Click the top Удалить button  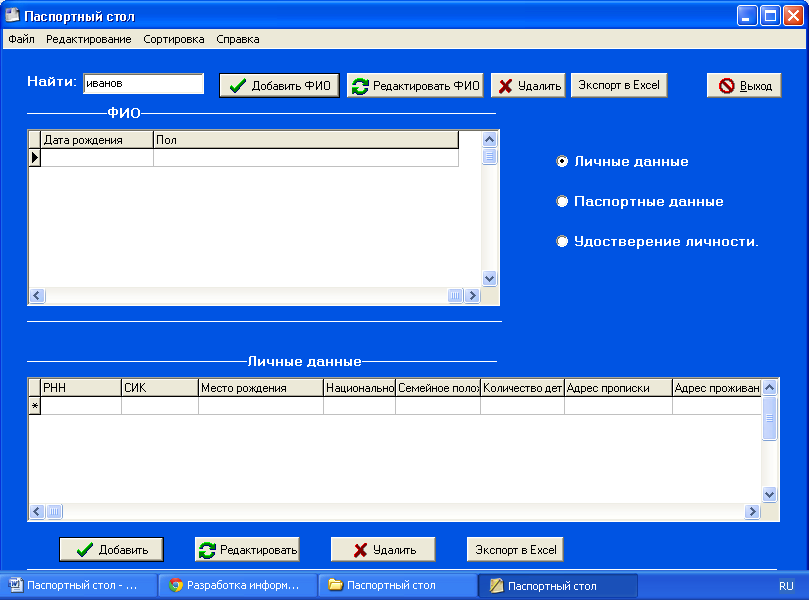click(x=528, y=86)
